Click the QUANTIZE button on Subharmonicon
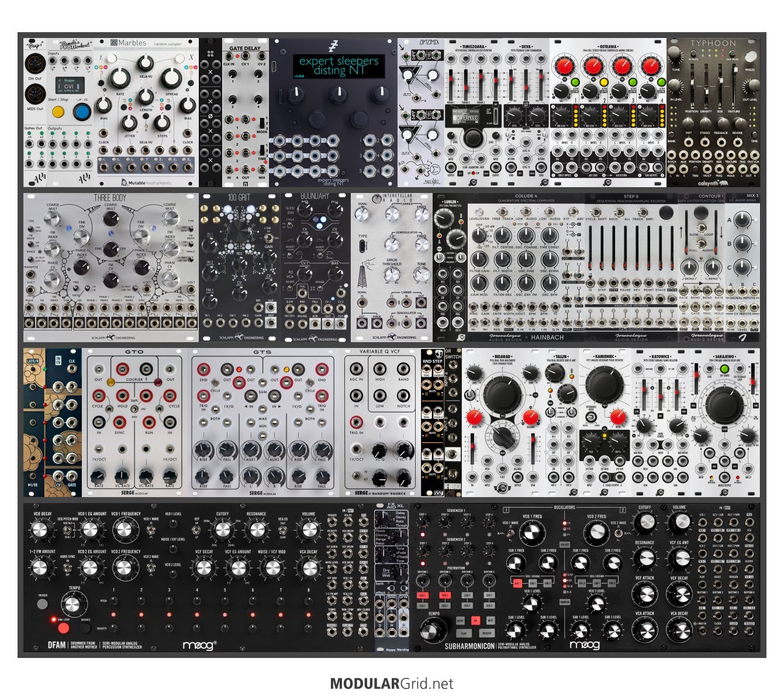This screenshot has height=696, width=784. (x=564, y=601)
